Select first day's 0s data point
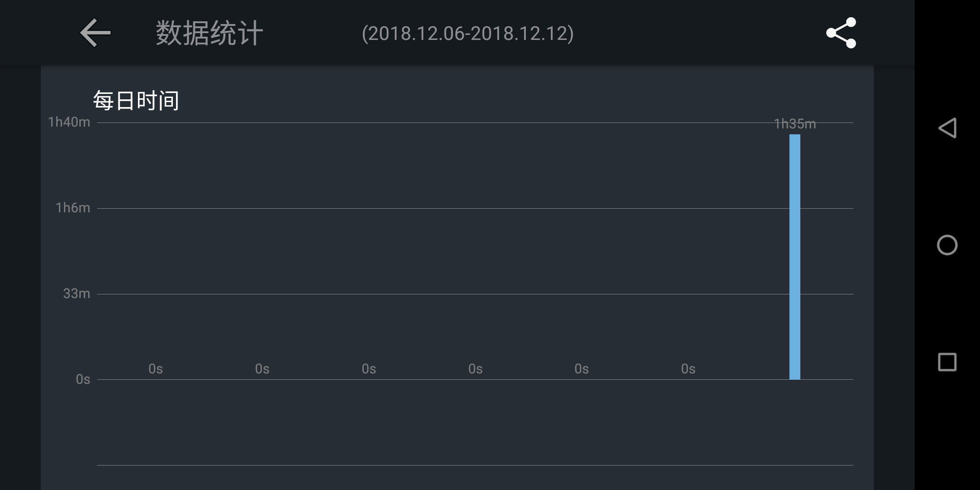Viewport: 980px width, 490px height. pyautogui.click(x=156, y=369)
